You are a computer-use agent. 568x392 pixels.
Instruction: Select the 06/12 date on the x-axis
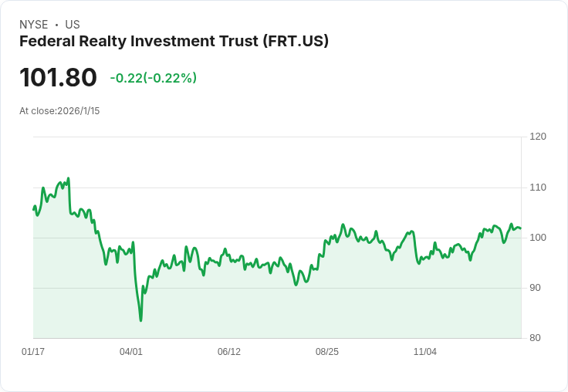click(229, 352)
